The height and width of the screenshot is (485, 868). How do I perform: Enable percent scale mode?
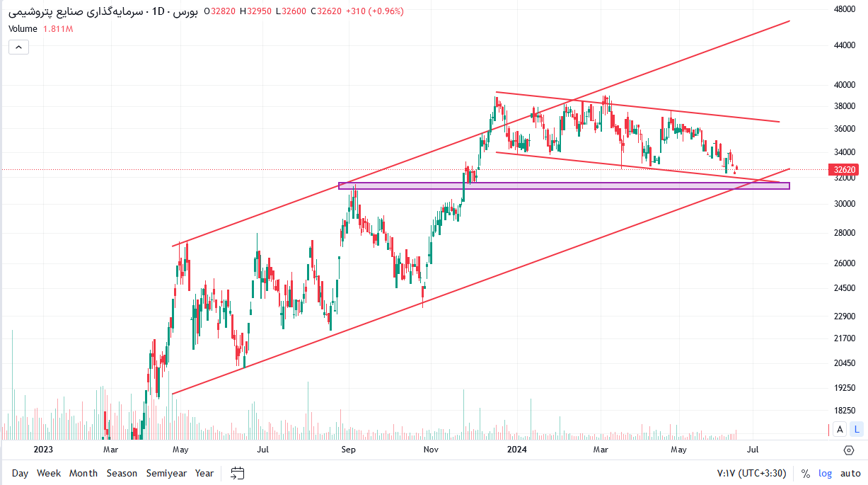[x=805, y=473]
